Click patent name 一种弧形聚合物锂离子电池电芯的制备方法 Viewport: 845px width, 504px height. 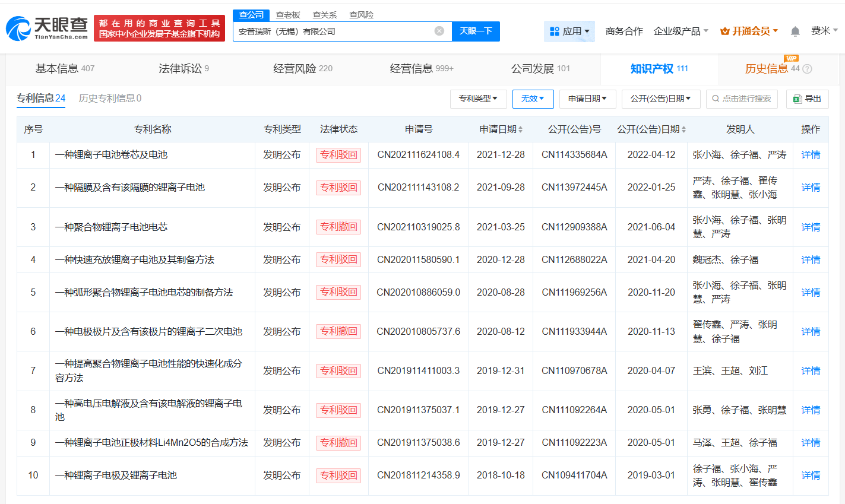(144, 293)
